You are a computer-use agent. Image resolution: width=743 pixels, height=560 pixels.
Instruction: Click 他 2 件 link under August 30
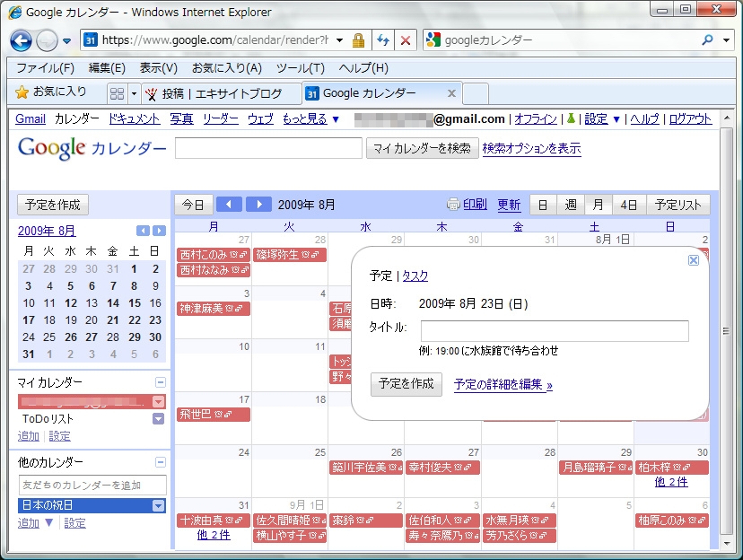(x=671, y=482)
